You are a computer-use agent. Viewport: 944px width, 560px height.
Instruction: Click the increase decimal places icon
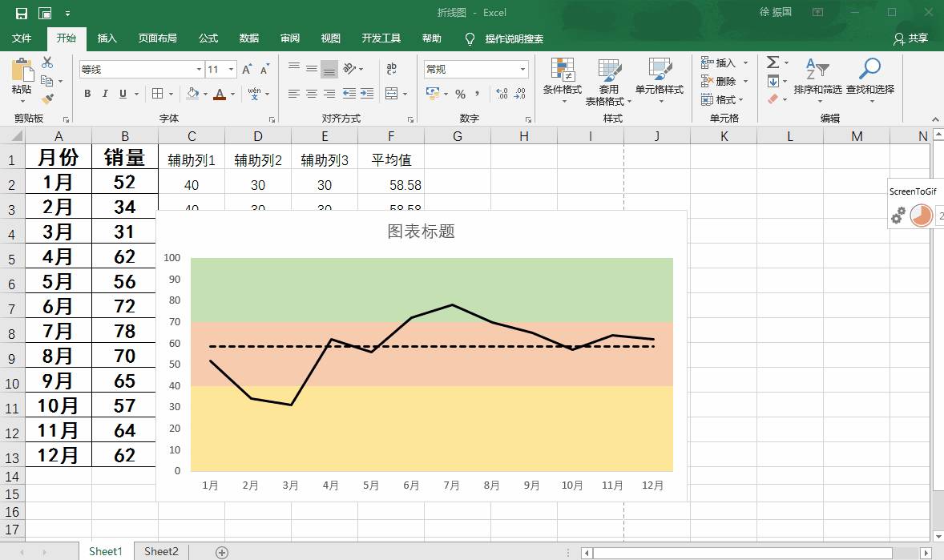point(502,94)
